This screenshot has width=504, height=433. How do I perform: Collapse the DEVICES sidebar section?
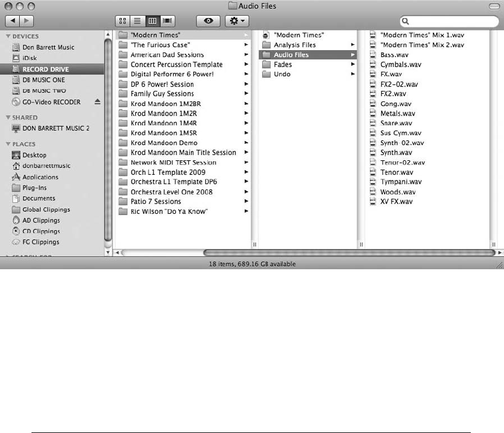[x=8, y=36]
